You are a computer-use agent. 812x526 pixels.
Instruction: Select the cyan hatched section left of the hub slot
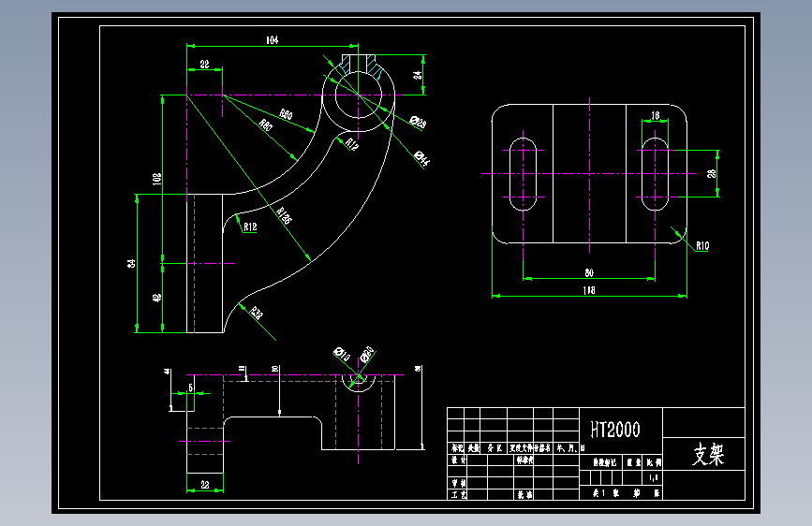346,65
